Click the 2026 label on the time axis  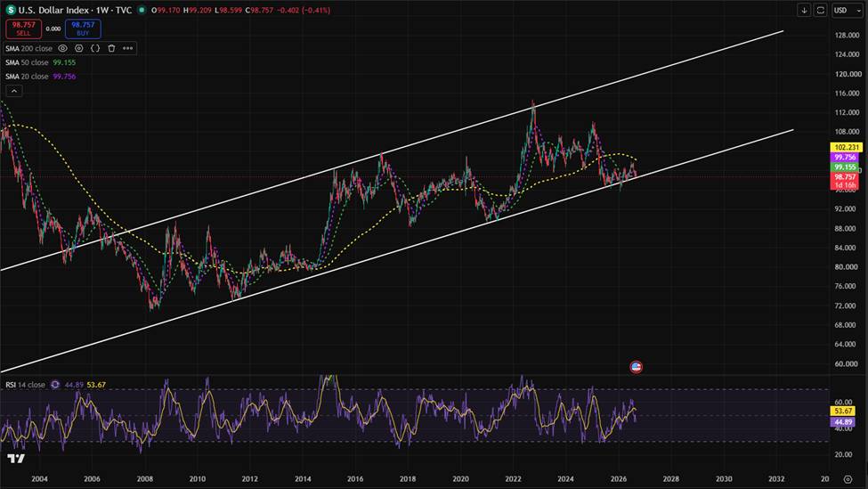coord(619,479)
